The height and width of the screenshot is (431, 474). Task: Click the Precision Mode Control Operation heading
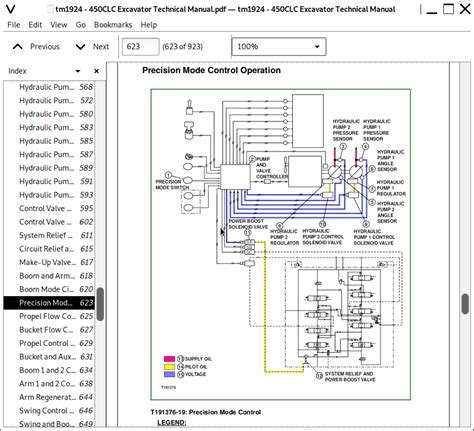(211, 70)
